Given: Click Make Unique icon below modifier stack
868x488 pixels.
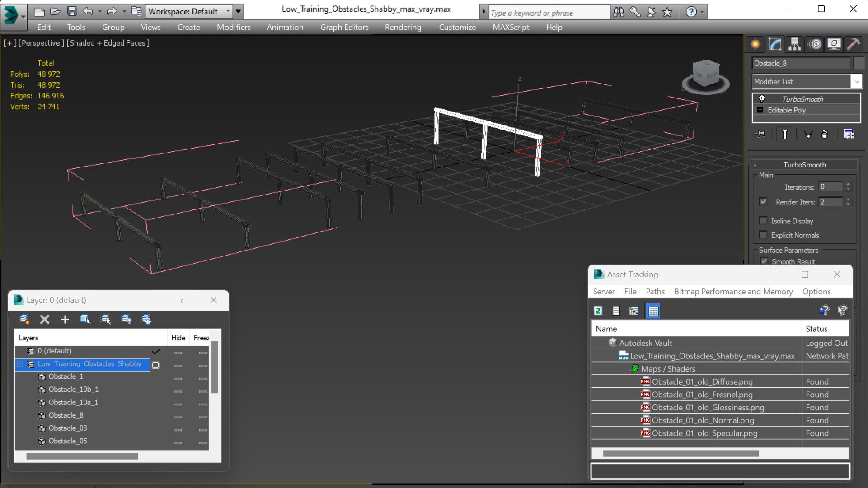Looking at the screenshot, I should pyautogui.click(x=808, y=134).
